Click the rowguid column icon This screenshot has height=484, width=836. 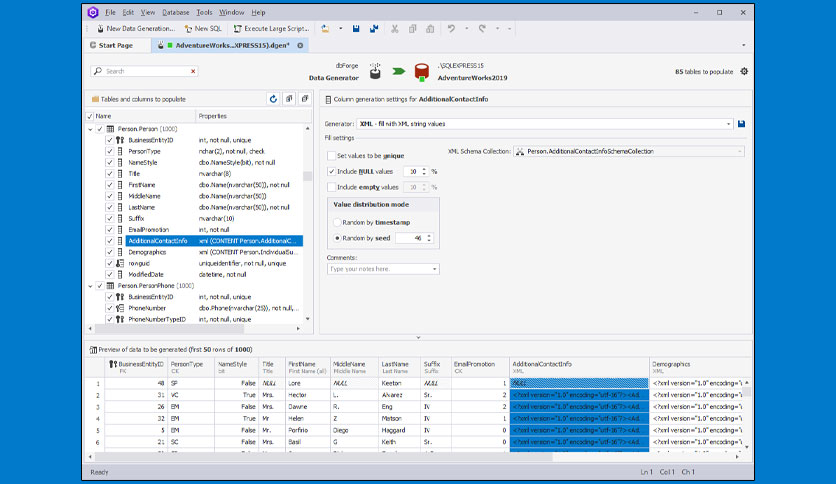tap(120, 263)
